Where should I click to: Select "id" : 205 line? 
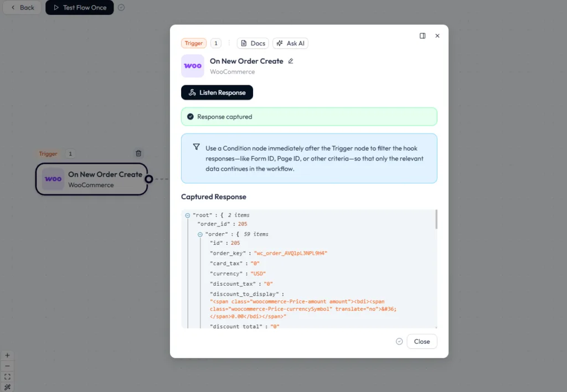[225, 243]
